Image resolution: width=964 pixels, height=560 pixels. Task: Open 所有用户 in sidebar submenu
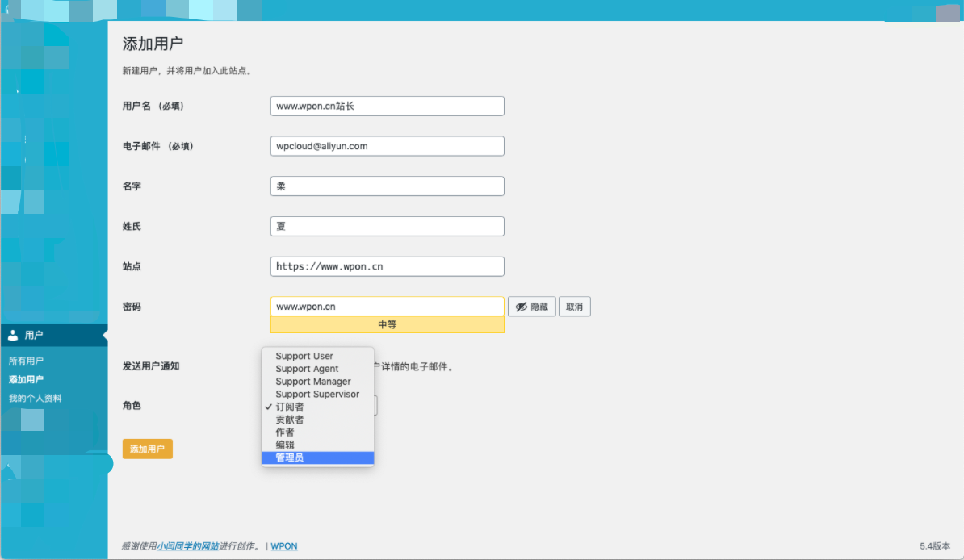click(26, 361)
